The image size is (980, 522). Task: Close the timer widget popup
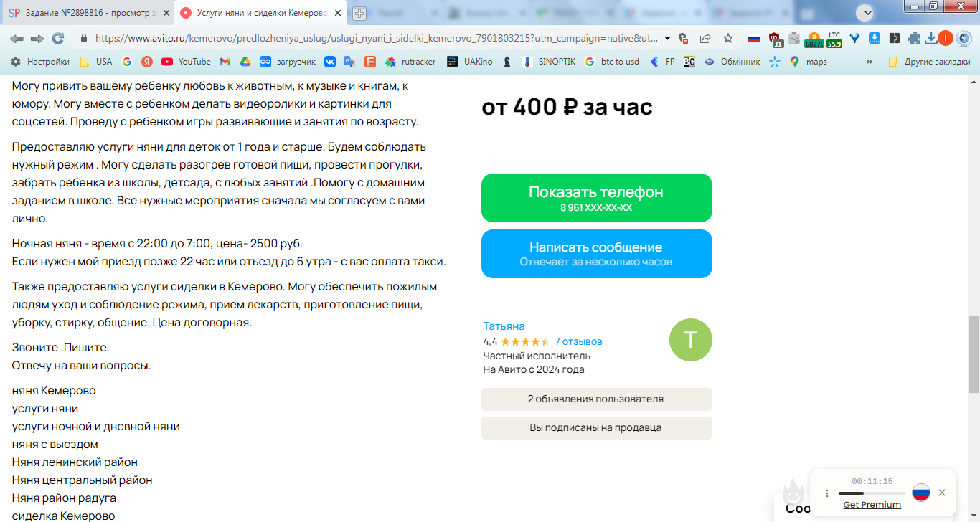click(942, 493)
